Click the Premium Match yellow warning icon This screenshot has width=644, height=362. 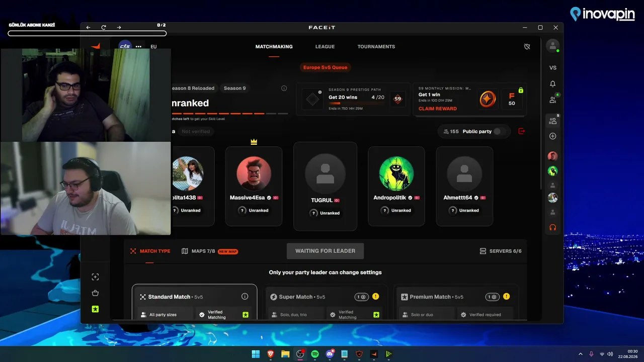point(506,297)
